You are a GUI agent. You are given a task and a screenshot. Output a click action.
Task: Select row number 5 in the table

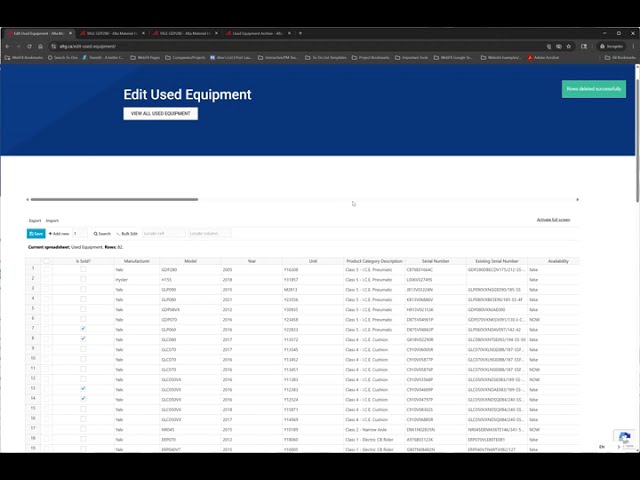point(33,309)
